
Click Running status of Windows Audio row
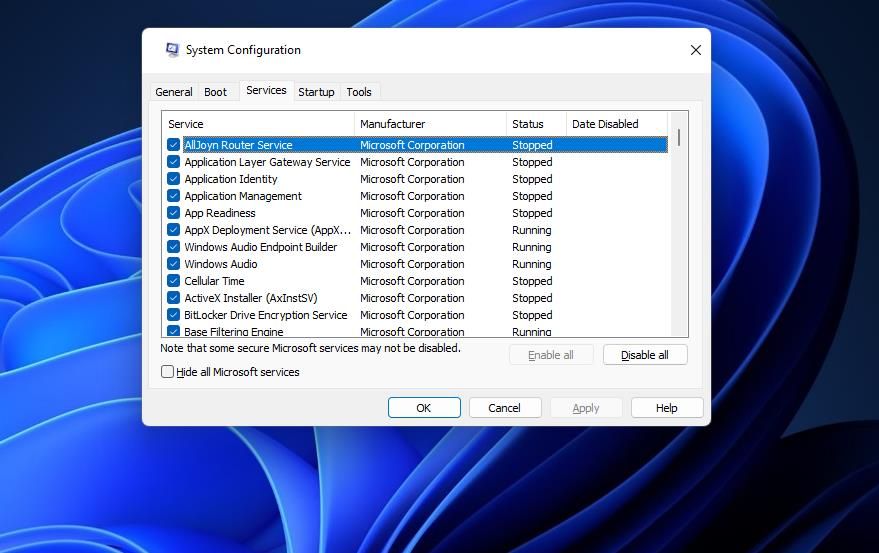coord(531,264)
